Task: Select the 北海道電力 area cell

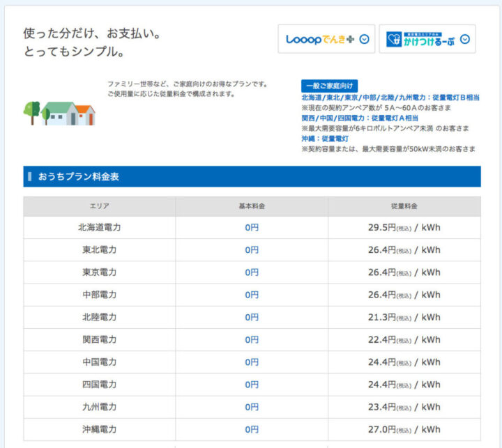Action: (x=99, y=228)
